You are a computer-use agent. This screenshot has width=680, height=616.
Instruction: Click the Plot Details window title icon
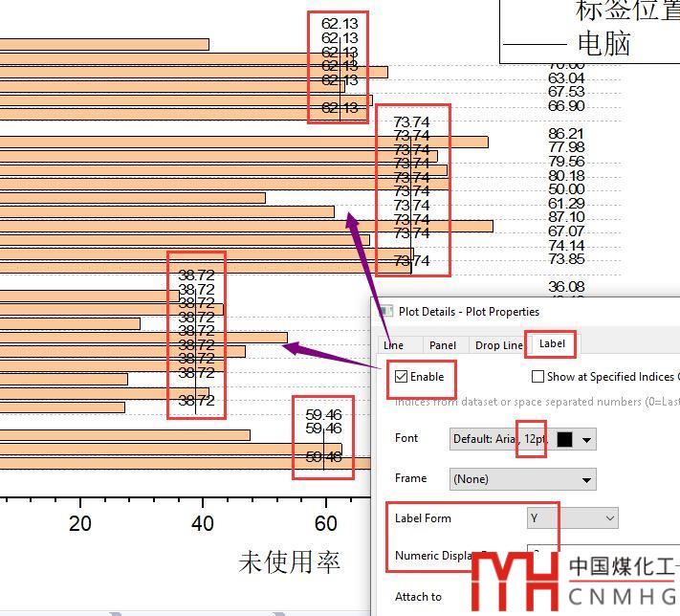pos(386,311)
